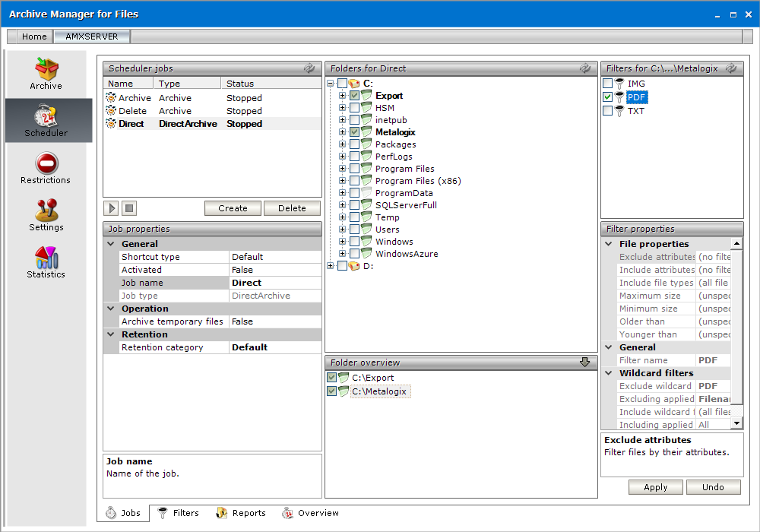Open the Archive section in the sidebar

[46, 73]
